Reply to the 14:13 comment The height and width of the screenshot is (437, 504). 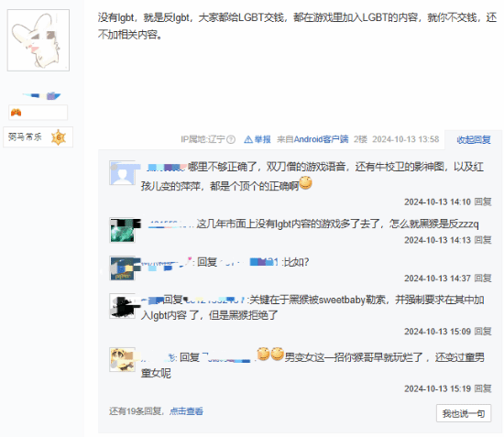483,240
